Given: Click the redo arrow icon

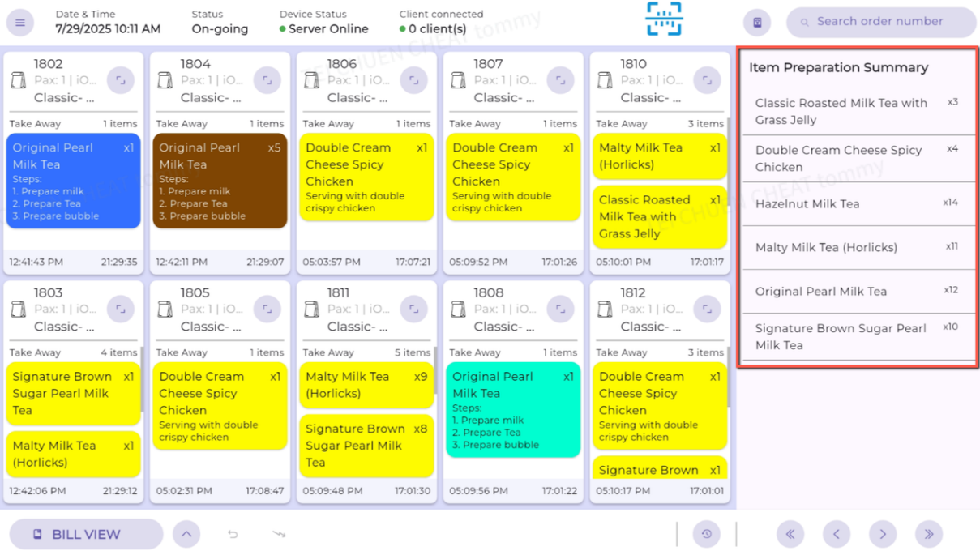Looking at the screenshot, I should click(279, 534).
